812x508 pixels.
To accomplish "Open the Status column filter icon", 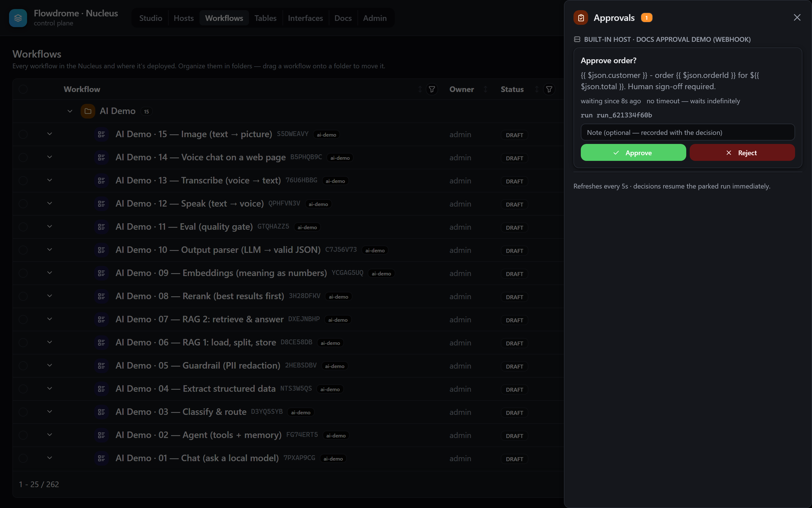I will coord(549,89).
